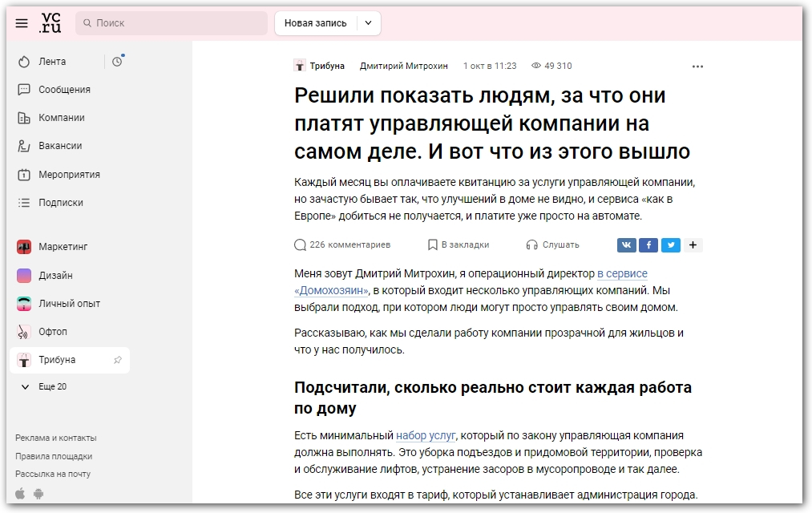Select the Офтоп section icon
The image size is (812, 513).
pyautogui.click(x=24, y=332)
